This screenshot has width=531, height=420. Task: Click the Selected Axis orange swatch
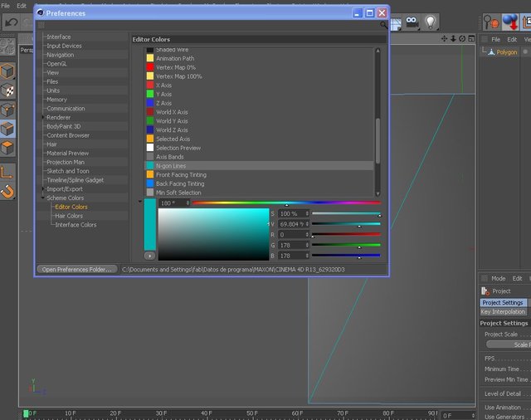tap(150, 139)
